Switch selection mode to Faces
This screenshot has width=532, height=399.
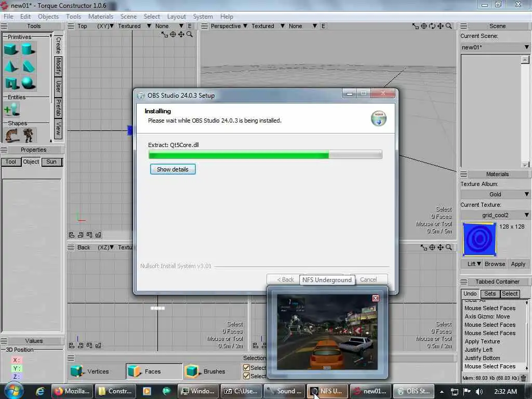154,371
